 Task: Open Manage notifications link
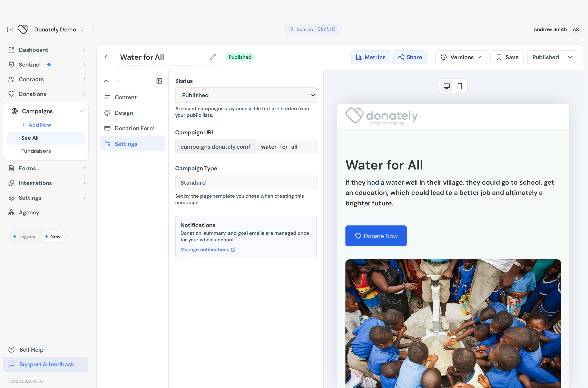point(208,249)
